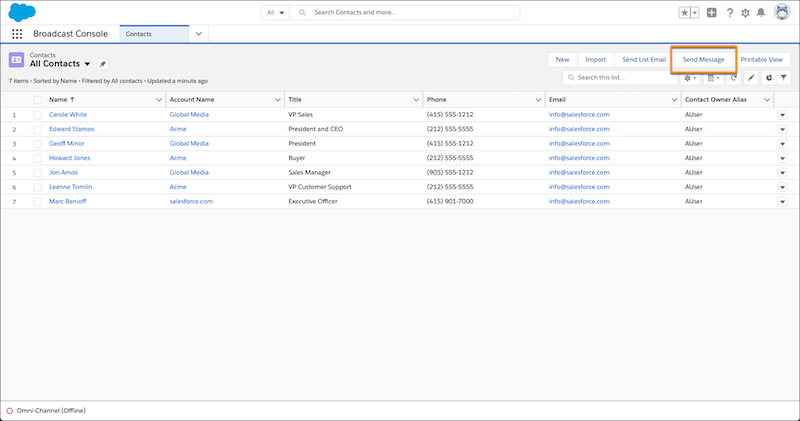Select the Howard Jones row checkbox
The height and width of the screenshot is (421, 800).
37,158
